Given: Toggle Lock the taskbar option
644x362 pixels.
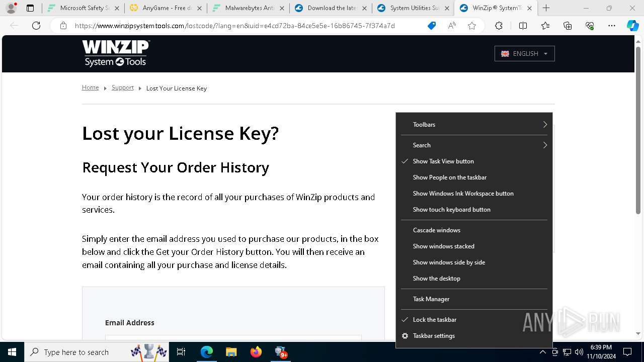Looking at the screenshot, I should (474, 320).
